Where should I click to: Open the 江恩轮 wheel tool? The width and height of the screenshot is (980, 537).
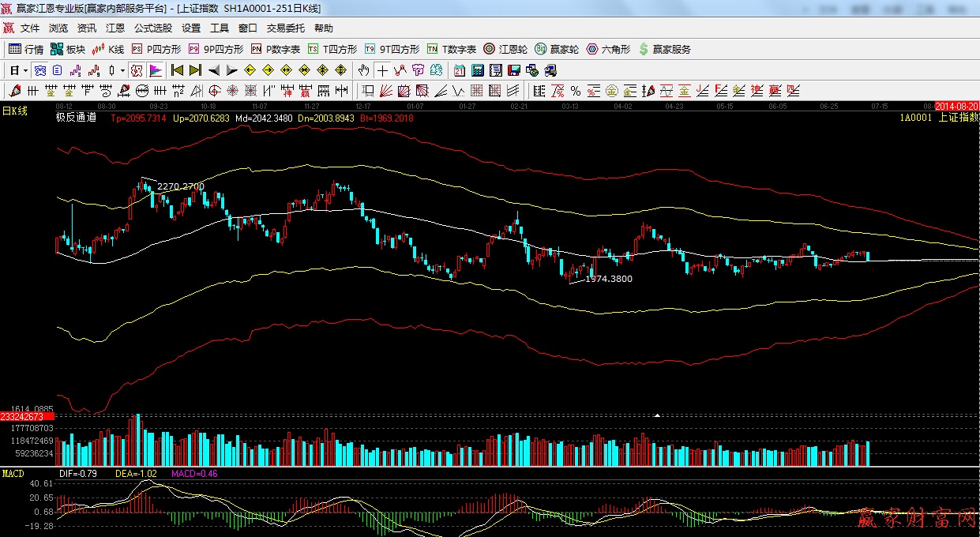505,49
